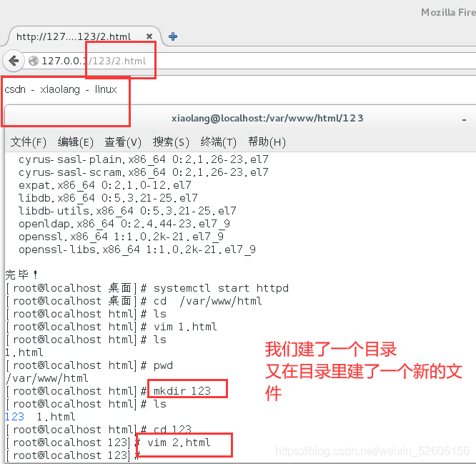The image size is (476, 464).
Task: Click page text csdn - xiaolang - linux
Action: (61, 89)
